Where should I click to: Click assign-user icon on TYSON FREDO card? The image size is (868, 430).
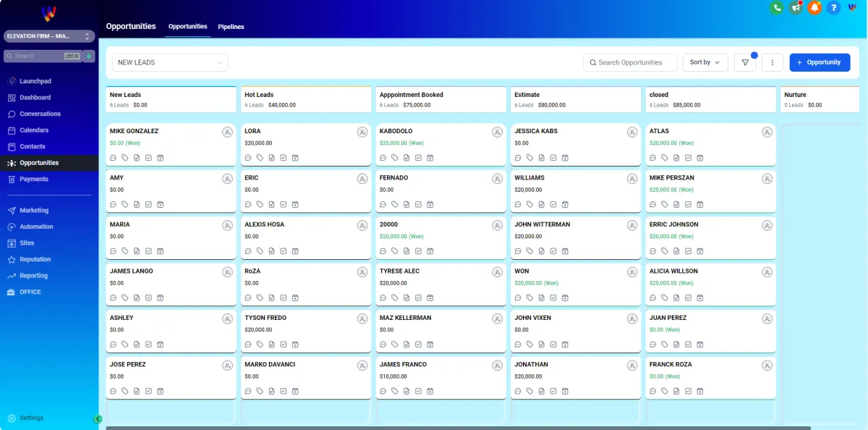(x=362, y=319)
